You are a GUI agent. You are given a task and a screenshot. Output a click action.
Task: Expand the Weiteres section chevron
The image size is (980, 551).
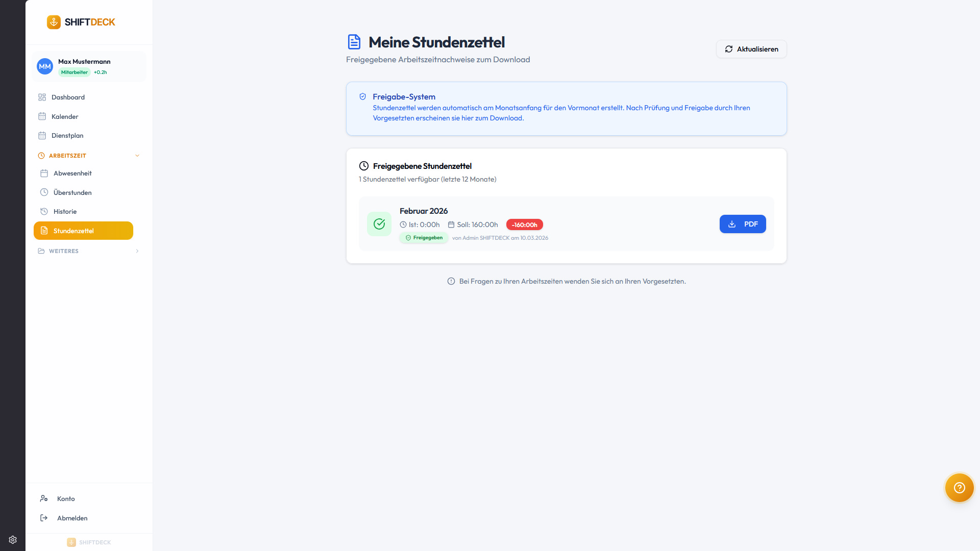137,251
